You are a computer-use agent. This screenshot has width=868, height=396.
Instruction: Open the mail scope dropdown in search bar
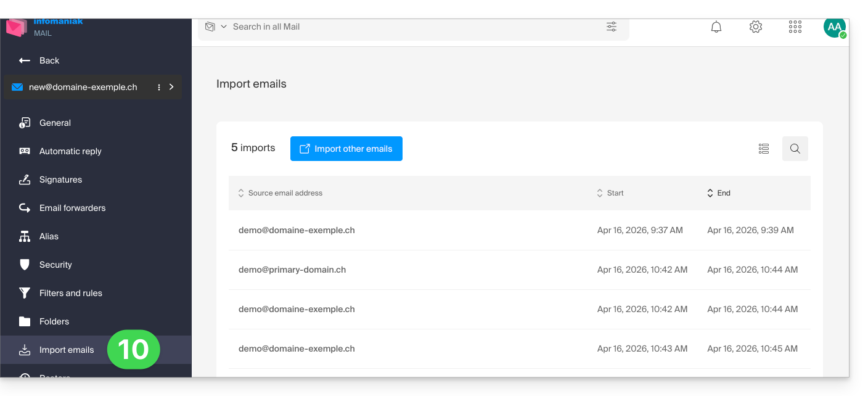[216, 27]
